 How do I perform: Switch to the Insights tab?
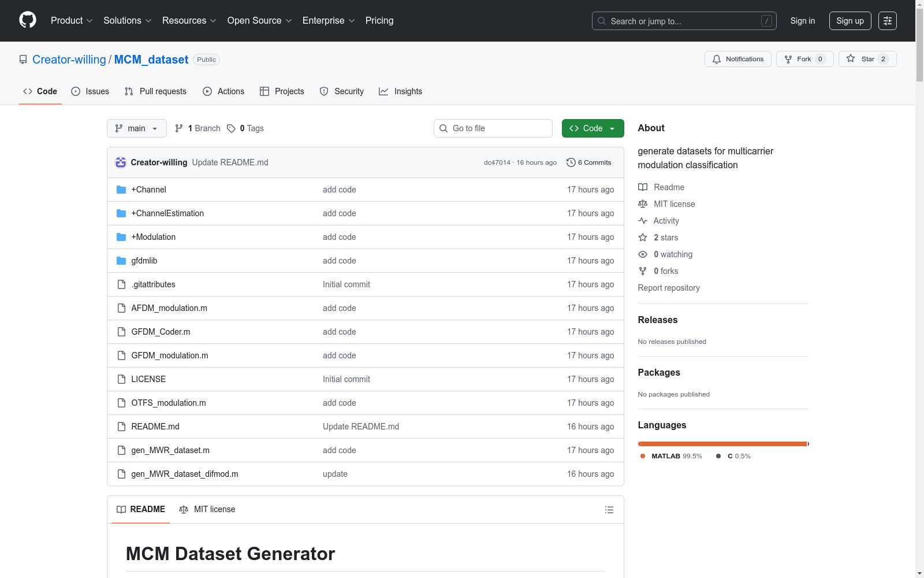click(x=401, y=91)
